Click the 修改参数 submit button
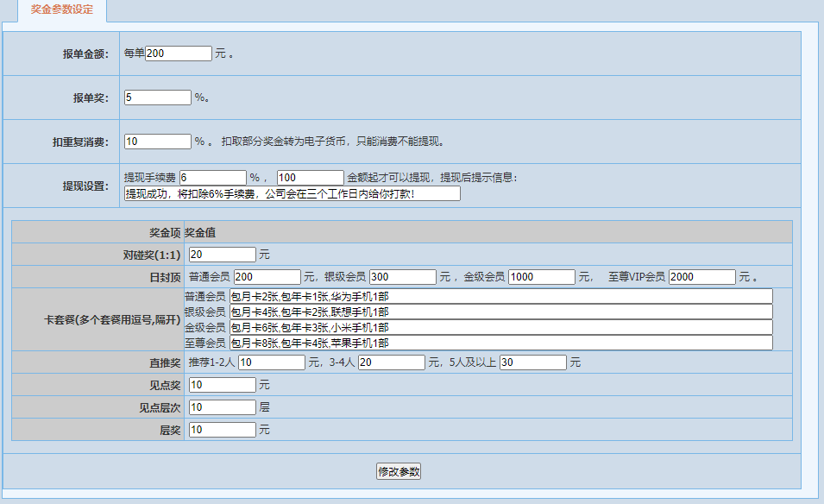Image resolution: width=824 pixels, height=504 pixels. (399, 471)
